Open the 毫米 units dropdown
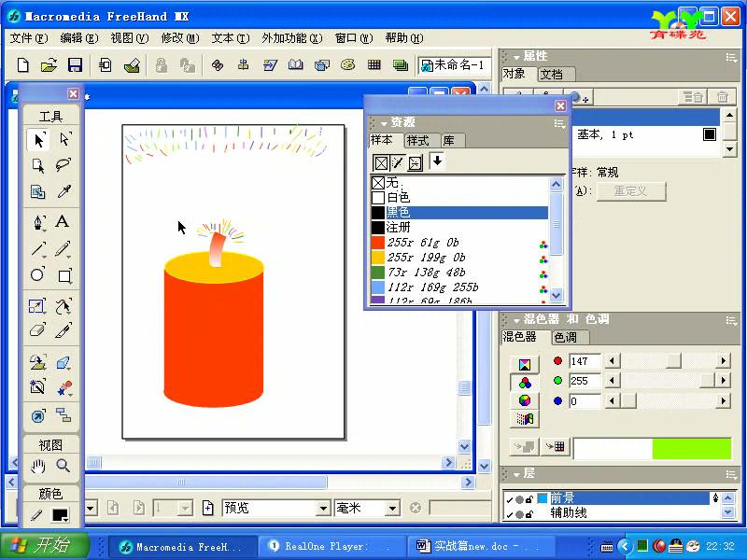The image size is (747, 560). (x=392, y=508)
